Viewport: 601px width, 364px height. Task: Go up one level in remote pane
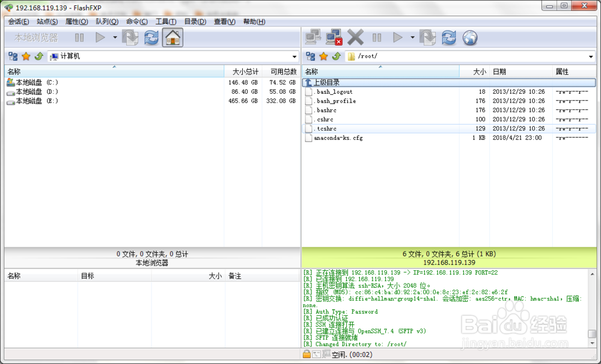point(337,56)
